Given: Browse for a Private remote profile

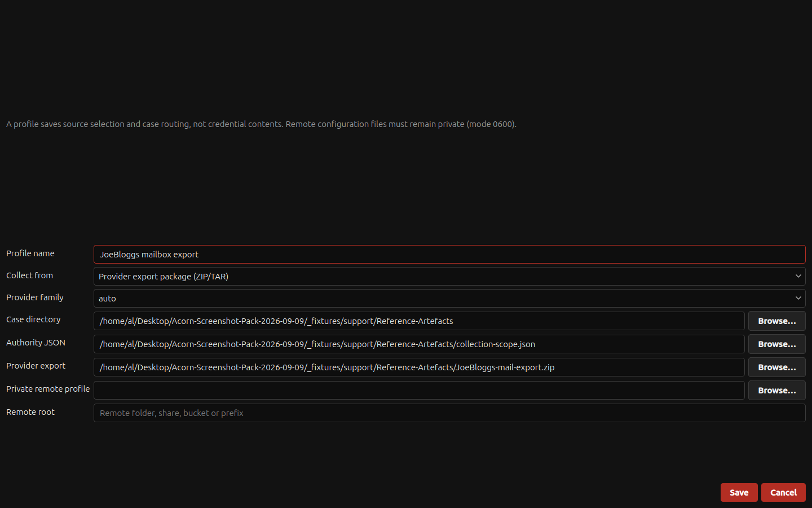Looking at the screenshot, I should [x=777, y=391].
